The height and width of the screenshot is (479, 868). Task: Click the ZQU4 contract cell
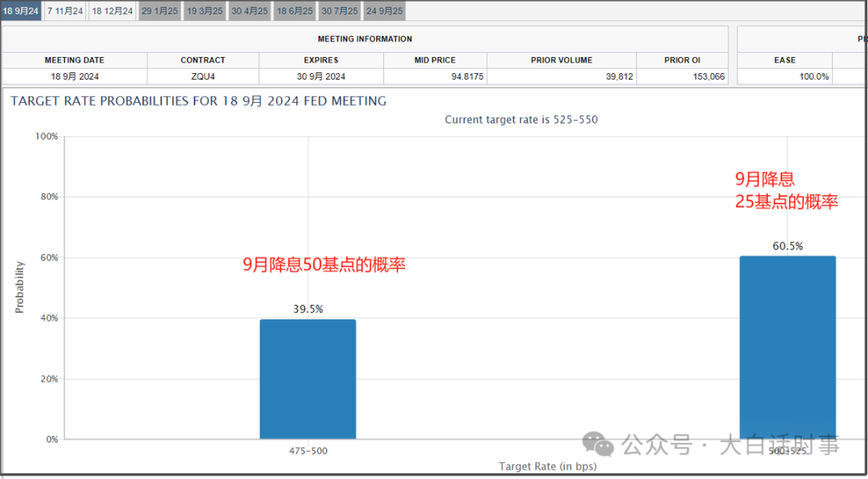[203, 77]
